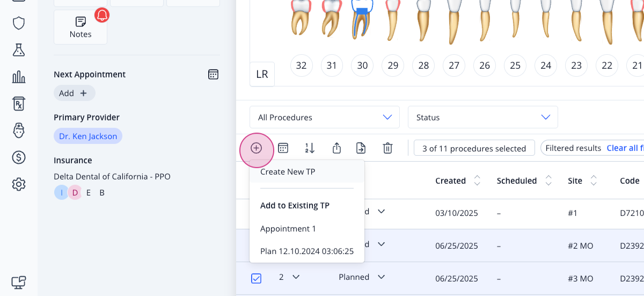
Task: Click Delta Dental of California - PPO
Action: [x=112, y=176]
